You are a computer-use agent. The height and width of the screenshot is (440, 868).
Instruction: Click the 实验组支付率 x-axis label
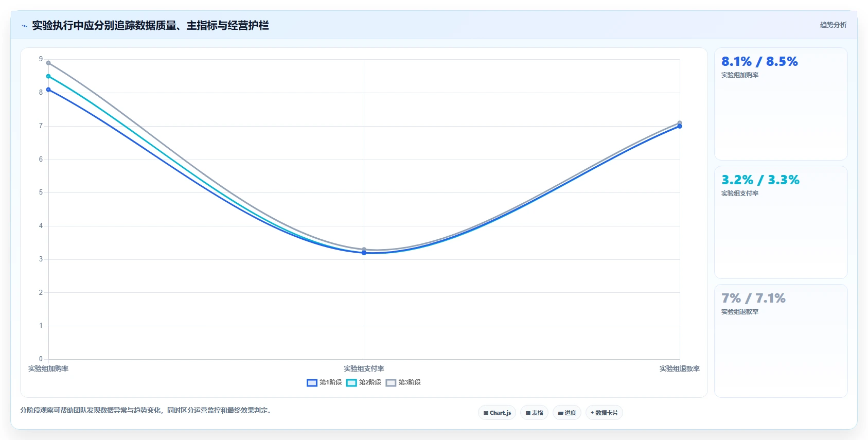coord(364,368)
